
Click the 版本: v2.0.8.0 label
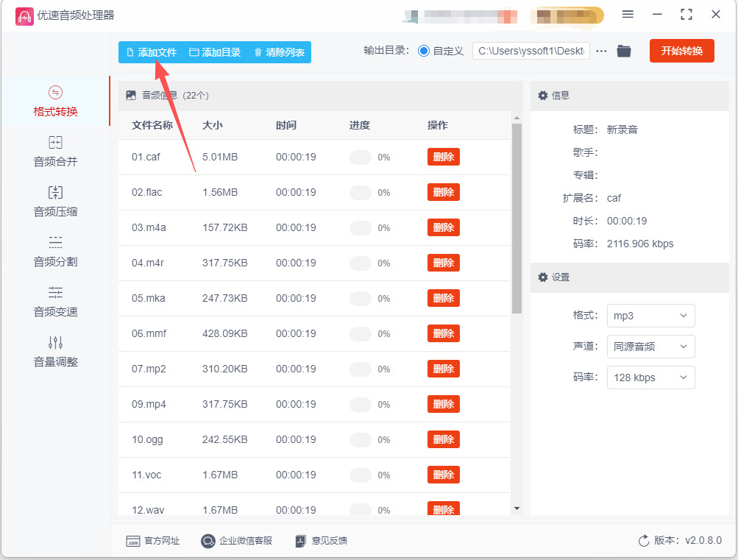coord(688,540)
